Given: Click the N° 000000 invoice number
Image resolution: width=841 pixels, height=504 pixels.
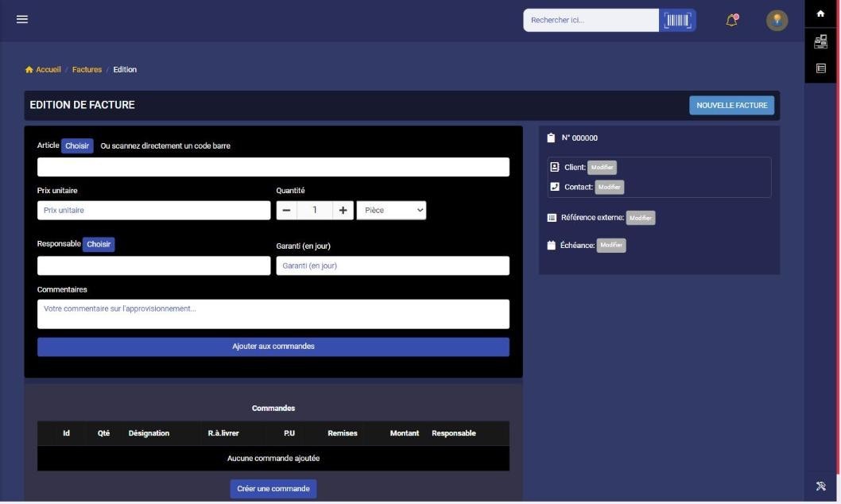Looking at the screenshot, I should [x=579, y=138].
